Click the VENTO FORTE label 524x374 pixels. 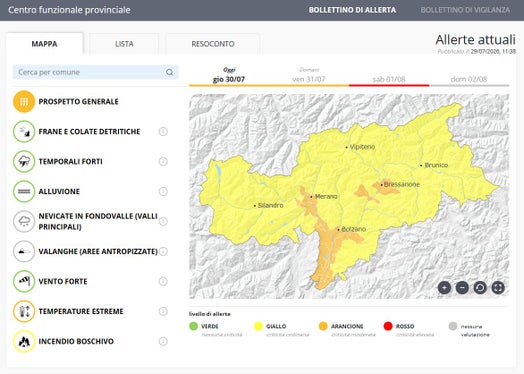coord(63,281)
